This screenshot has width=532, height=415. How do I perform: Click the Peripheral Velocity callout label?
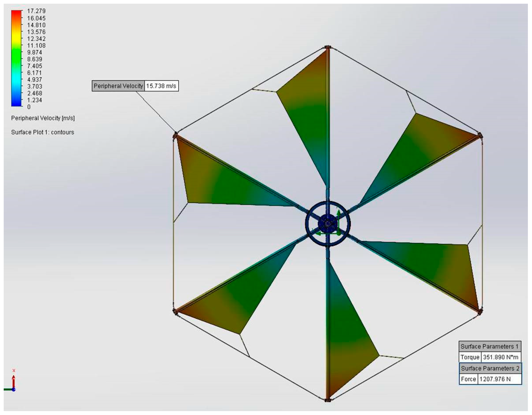[x=118, y=86]
